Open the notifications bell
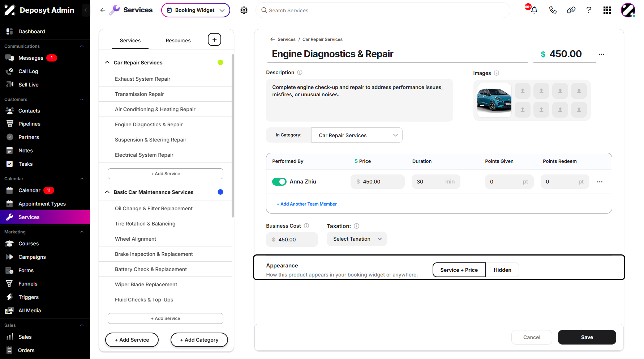Viewport: 644px width, 359px height. pos(534,10)
